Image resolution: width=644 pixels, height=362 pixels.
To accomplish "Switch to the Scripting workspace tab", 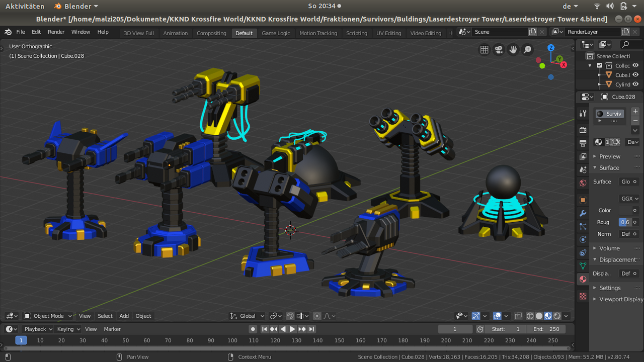I will click(x=357, y=33).
